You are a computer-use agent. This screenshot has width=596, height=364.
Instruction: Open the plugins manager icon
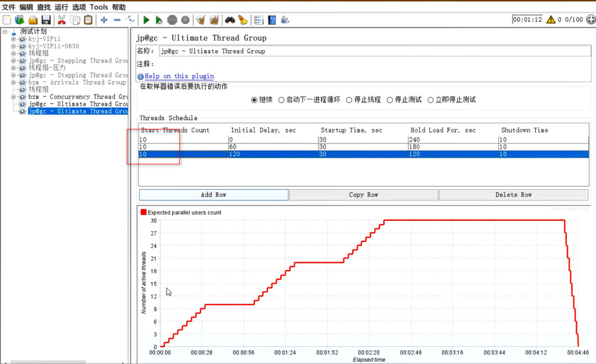285,20
